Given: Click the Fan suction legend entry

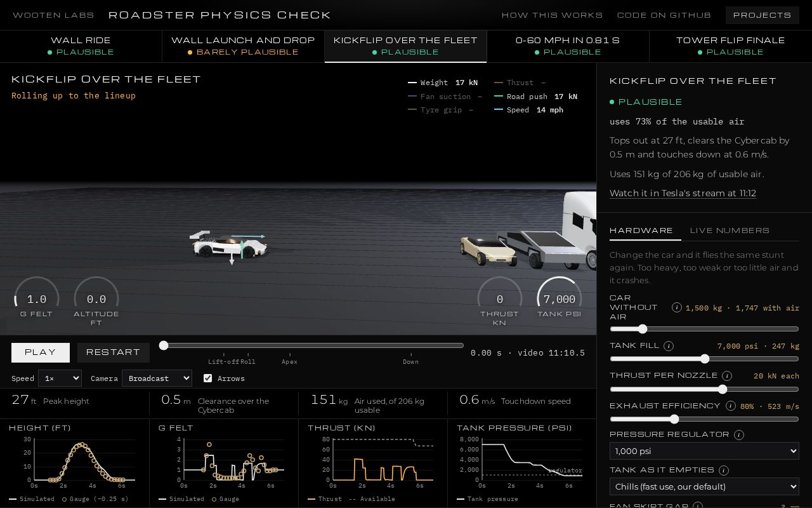Looking at the screenshot, I should pos(445,97).
